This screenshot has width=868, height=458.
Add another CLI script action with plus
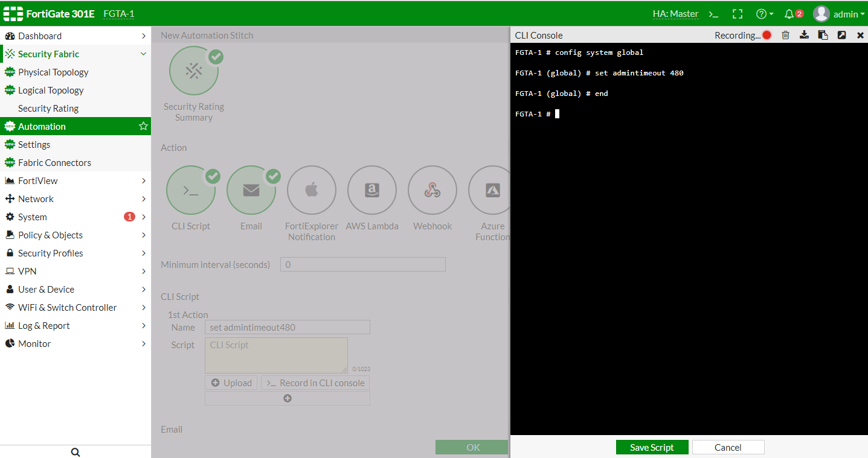coord(288,398)
